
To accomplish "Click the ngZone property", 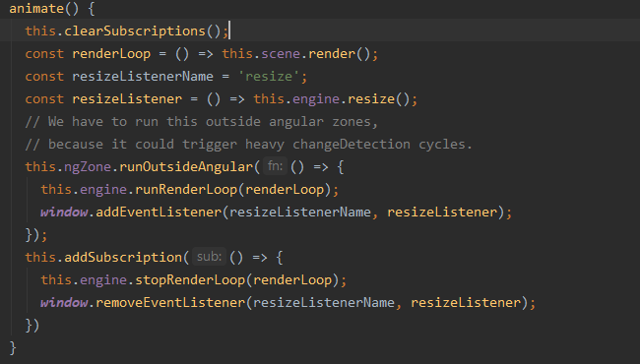I will [88, 166].
